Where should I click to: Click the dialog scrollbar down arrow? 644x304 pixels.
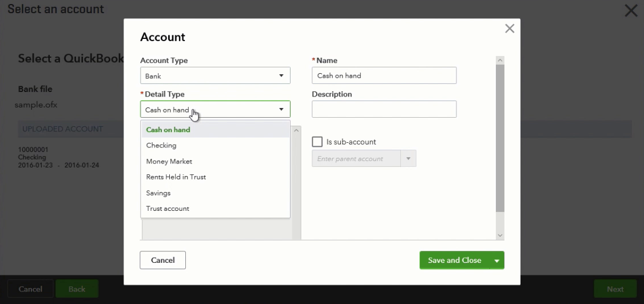[x=500, y=235]
